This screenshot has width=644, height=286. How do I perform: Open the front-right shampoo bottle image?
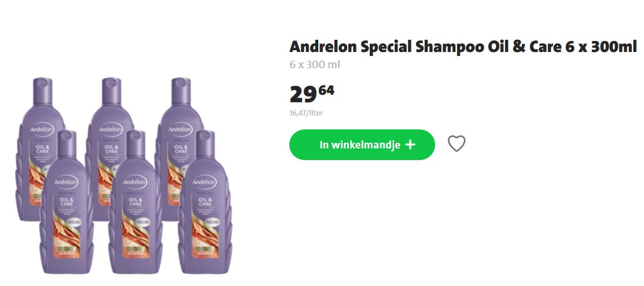pyautogui.click(x=205, y=202)
